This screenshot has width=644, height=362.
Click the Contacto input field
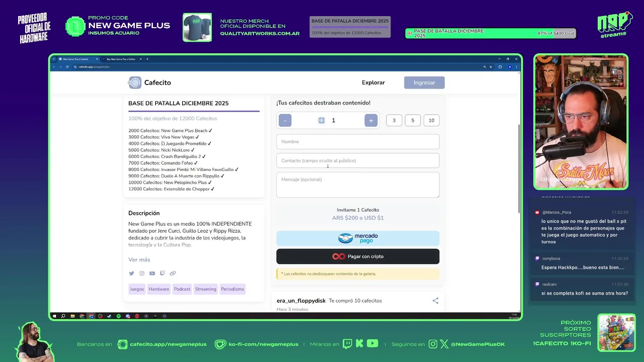pos(358,160)
